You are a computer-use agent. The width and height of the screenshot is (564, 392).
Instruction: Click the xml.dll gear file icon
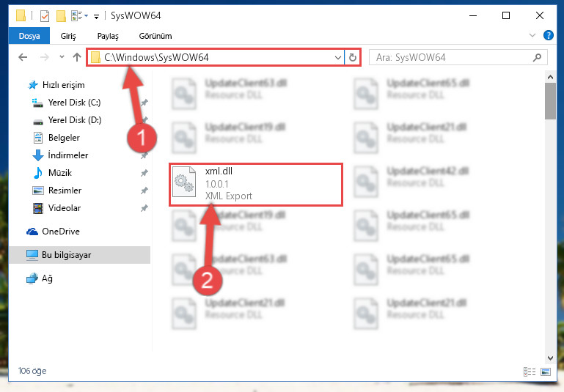tap(184, 182)
